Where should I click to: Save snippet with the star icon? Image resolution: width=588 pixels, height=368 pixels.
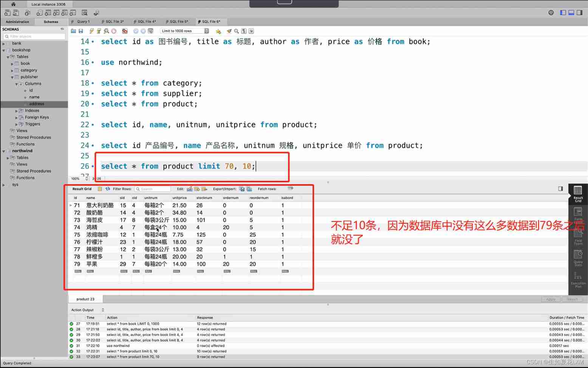point(218,31)
